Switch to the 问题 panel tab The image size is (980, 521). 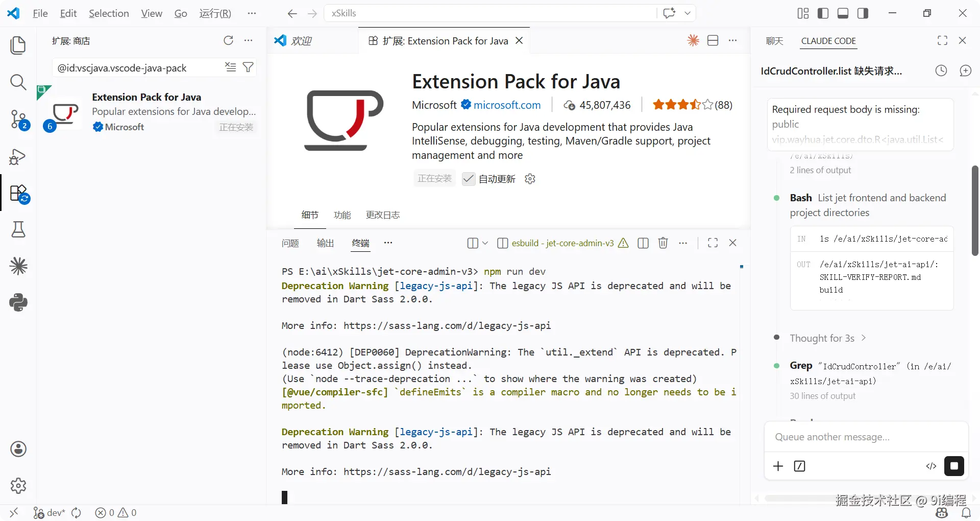click(x=290, y=243)
